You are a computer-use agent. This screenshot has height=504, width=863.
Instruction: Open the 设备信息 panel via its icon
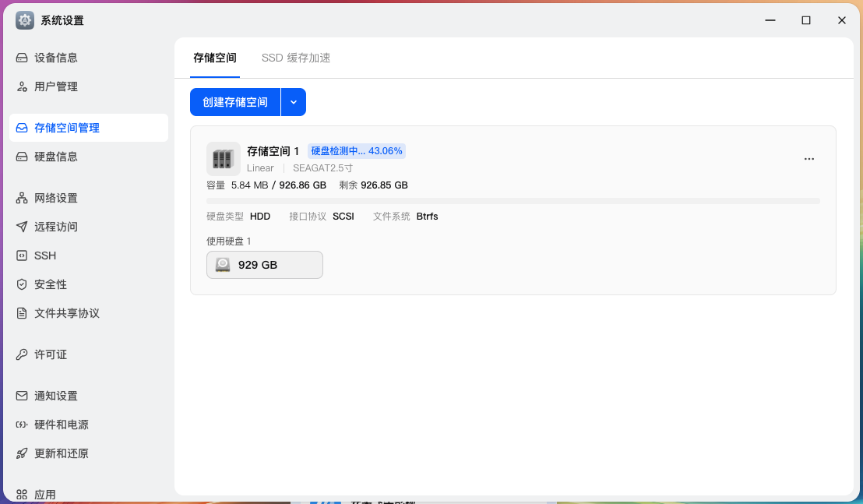tap(21, 57)
